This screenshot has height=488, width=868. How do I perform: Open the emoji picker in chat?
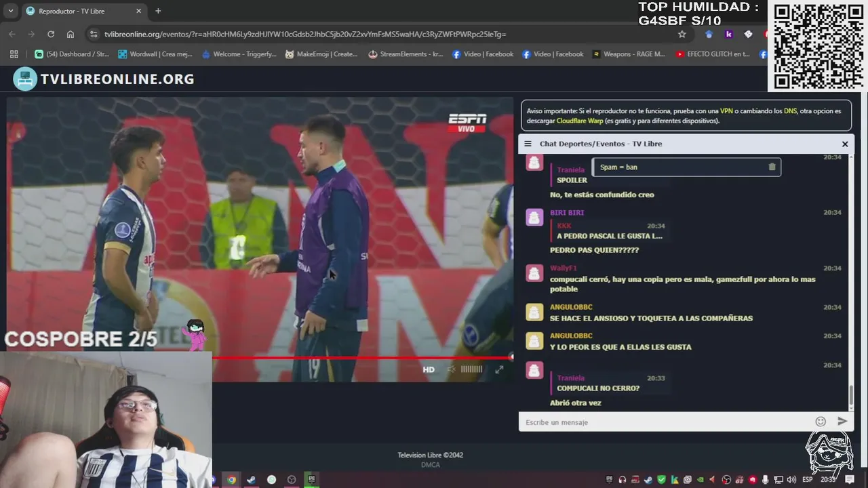click(821, 422)
